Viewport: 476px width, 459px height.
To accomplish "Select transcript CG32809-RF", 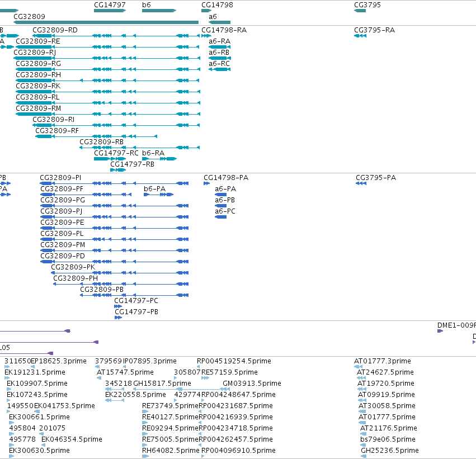I will 56,131.
